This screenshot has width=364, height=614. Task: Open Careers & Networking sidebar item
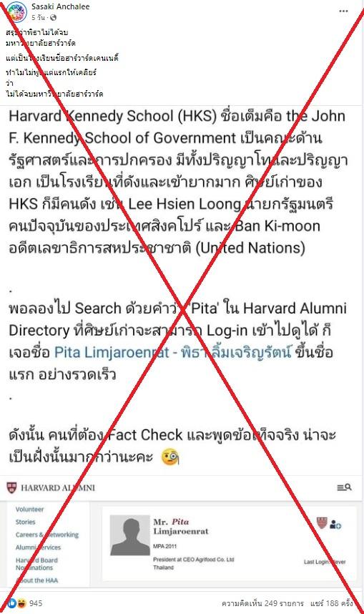(x=47, y=535)
